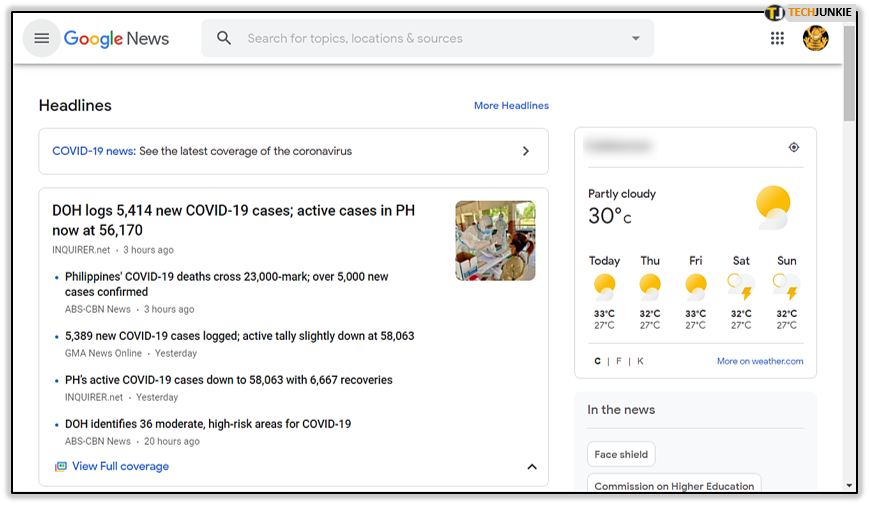
Task: Open the More Headlines link
Action: point(511,105)
